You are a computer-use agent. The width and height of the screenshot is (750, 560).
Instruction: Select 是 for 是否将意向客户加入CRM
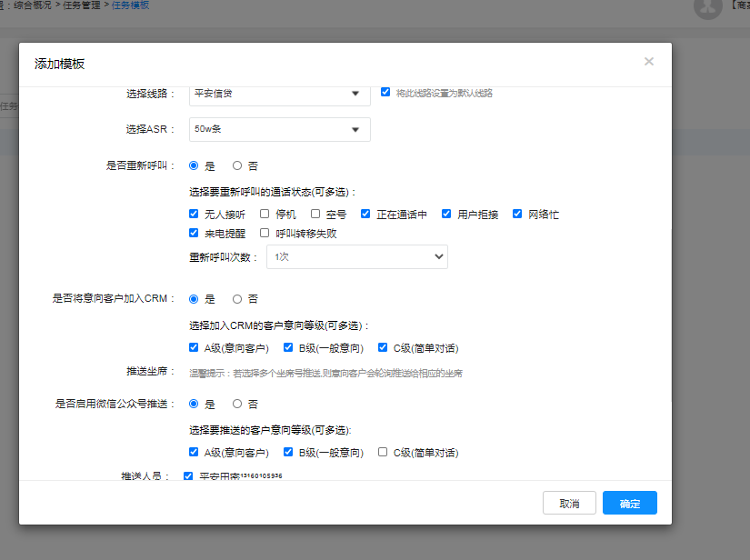pos(194,299)
